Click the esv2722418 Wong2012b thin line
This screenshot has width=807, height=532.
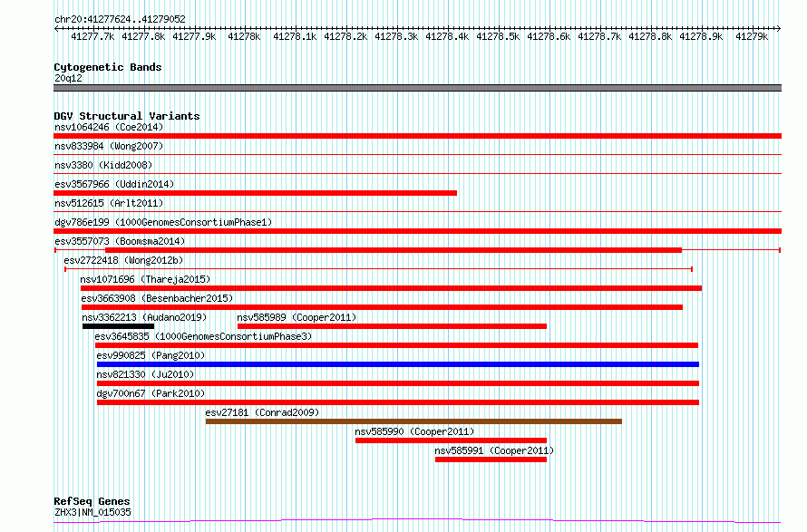(x=378, y=269)
